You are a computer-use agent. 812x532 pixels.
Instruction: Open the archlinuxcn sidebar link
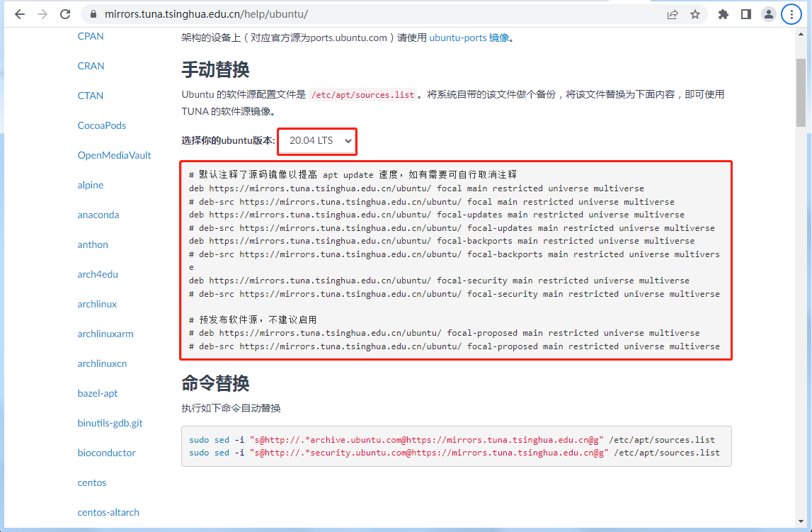pos(102,363)
